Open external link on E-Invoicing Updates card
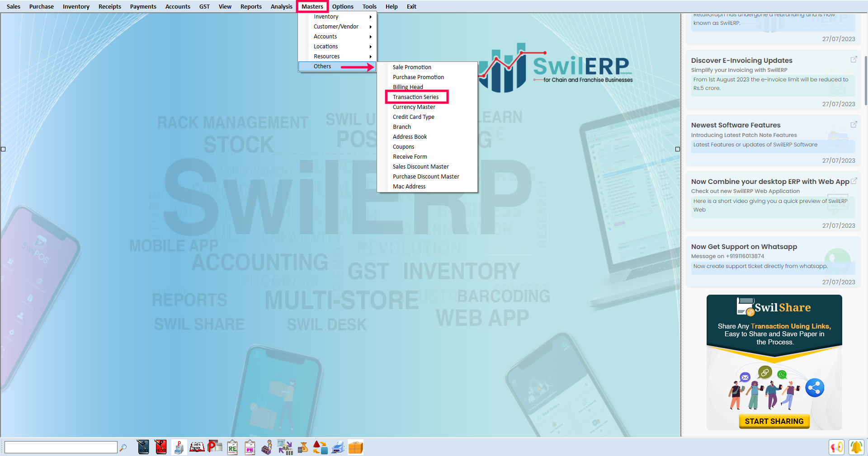The height and width of the screenshot is (456, 868). (x=854, y=59)
